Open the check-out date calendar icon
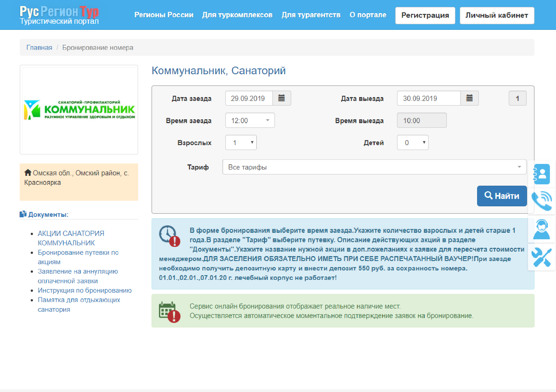The width and height of the screenshot is (556, 392). click(x=469, y=98)
